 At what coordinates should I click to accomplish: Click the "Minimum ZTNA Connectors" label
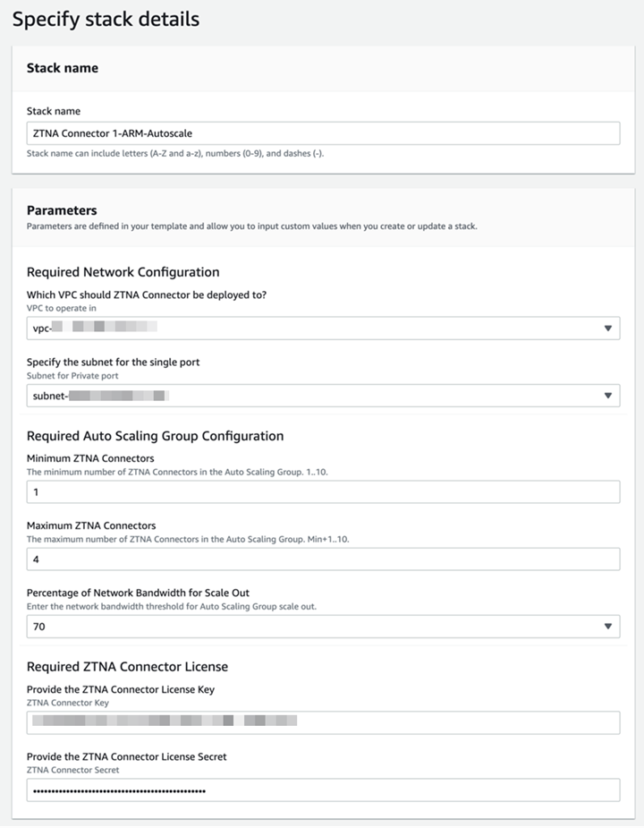(x=90, y=458)
